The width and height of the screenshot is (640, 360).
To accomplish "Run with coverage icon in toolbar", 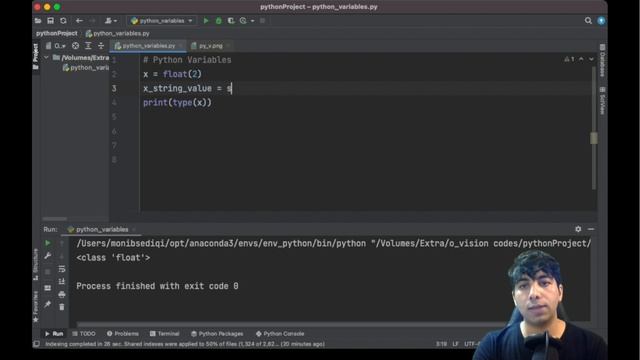I will coord(231,21).
